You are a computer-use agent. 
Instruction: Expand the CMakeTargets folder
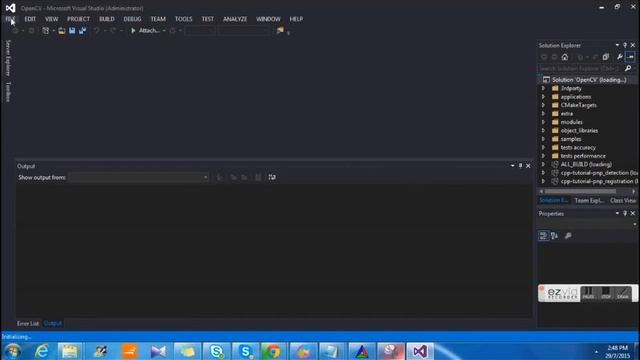point(543,105)
